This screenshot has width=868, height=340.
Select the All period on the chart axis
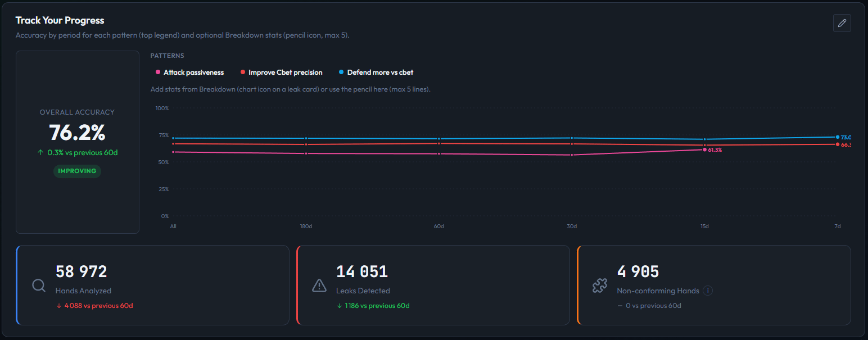click(x=173, y=226)
